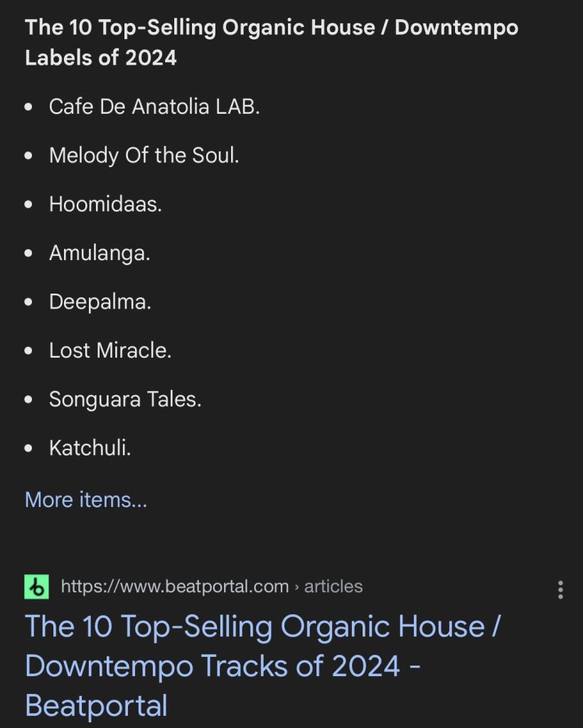Select the Deepalma entry
The height and width of the screenshot is (728, 583).
click(100, 302)
